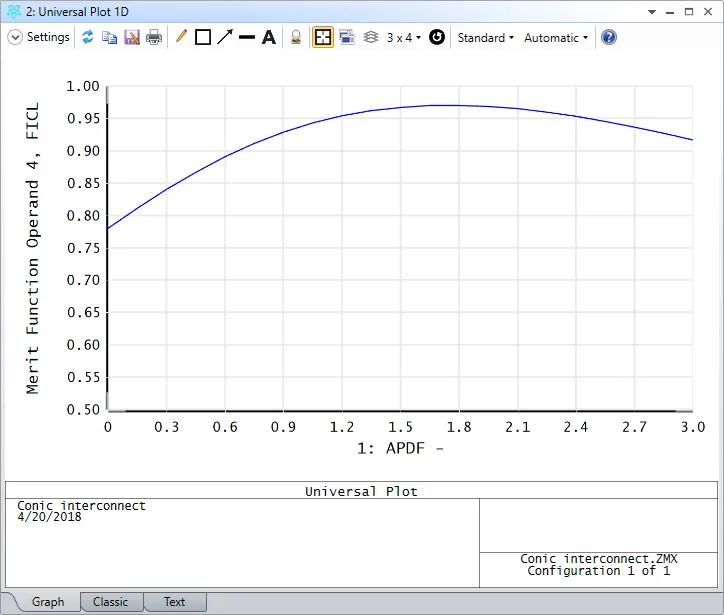Image resolution: width=724 pixels, height=615 pixels.
Task: Click the save image icon
Action: (132, 37)
